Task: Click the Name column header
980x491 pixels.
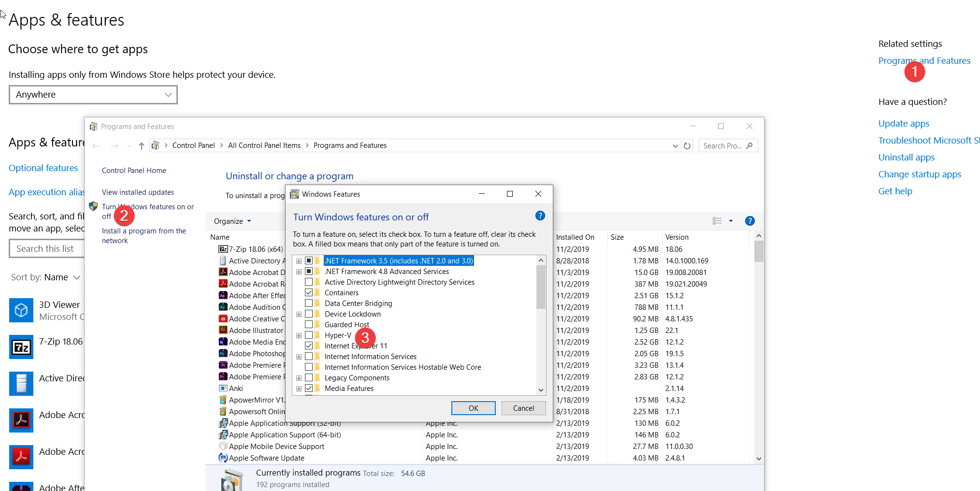Action: click(220, 237)
